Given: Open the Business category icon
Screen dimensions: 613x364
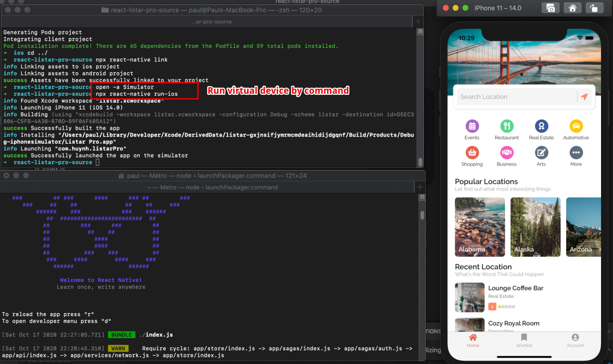Looking at the screenshot, I should click(507, 153).
